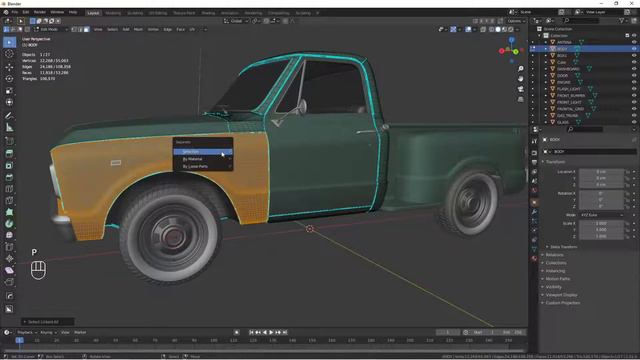Switch to the UV Editing workspace tab
Image resolution: width=640 pixels, height=360 pixels.
[158, 13]
